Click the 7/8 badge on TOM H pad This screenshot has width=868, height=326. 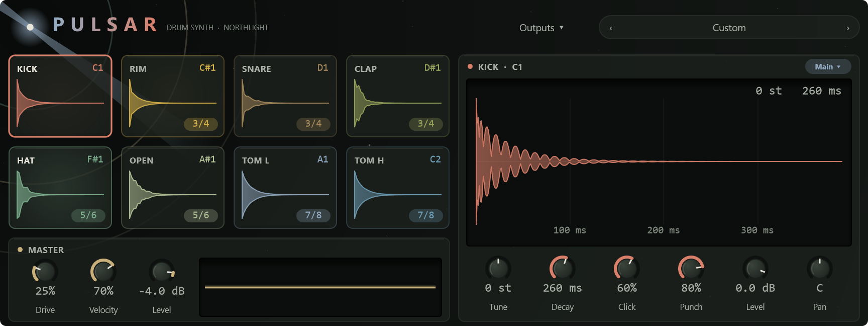(x=426, y=215)
